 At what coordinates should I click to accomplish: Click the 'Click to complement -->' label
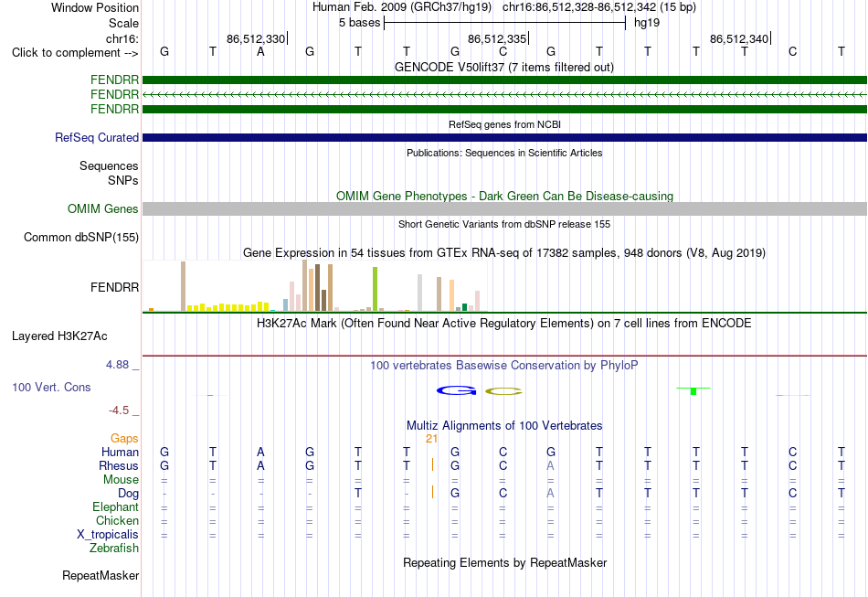tap(75, 53)
